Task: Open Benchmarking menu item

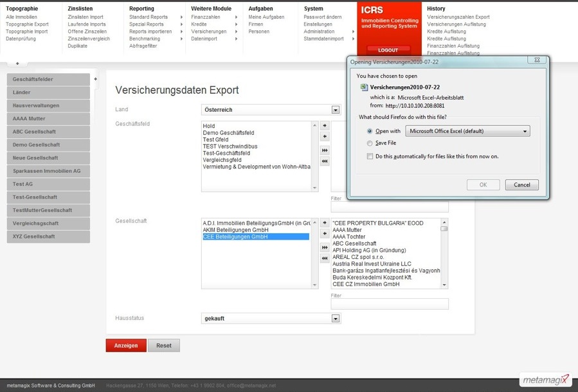Action: click(145, 39)
